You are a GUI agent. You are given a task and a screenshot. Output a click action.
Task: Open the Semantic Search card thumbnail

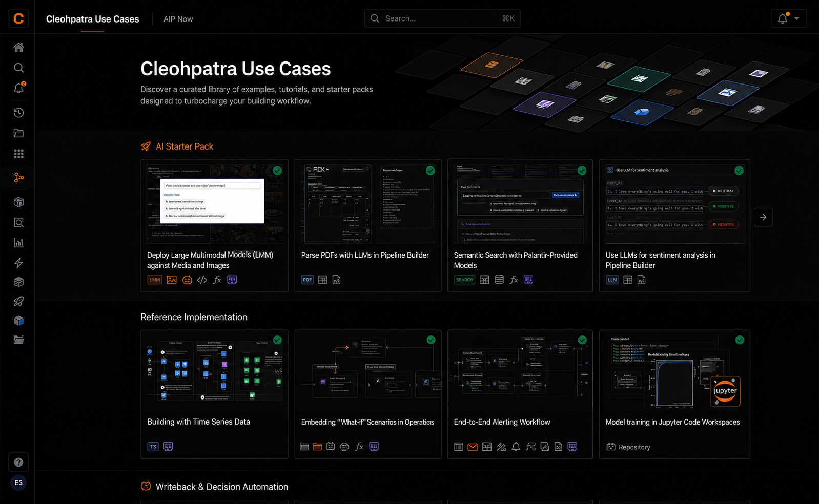click(x=520, y=204)
